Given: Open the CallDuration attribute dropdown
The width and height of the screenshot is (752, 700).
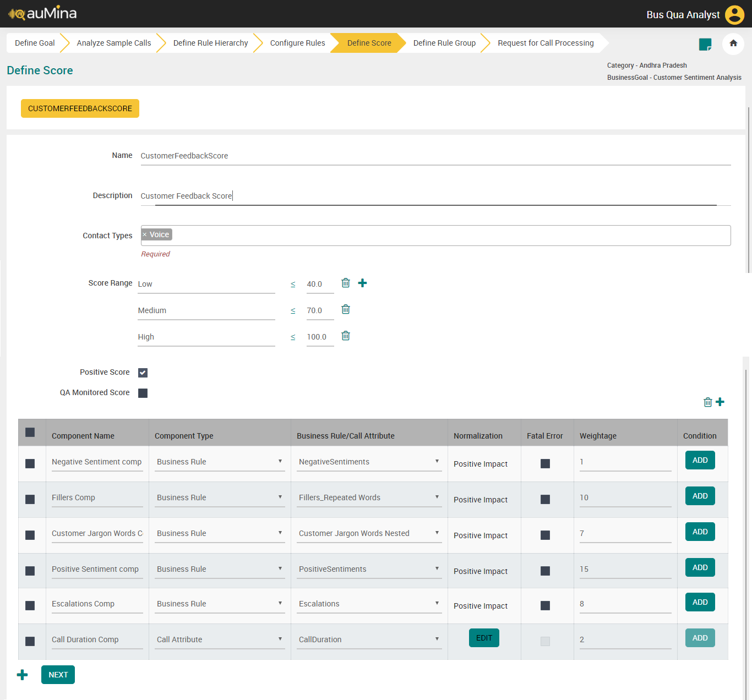Looking at the screenshot, I should [x=369, y=640].
